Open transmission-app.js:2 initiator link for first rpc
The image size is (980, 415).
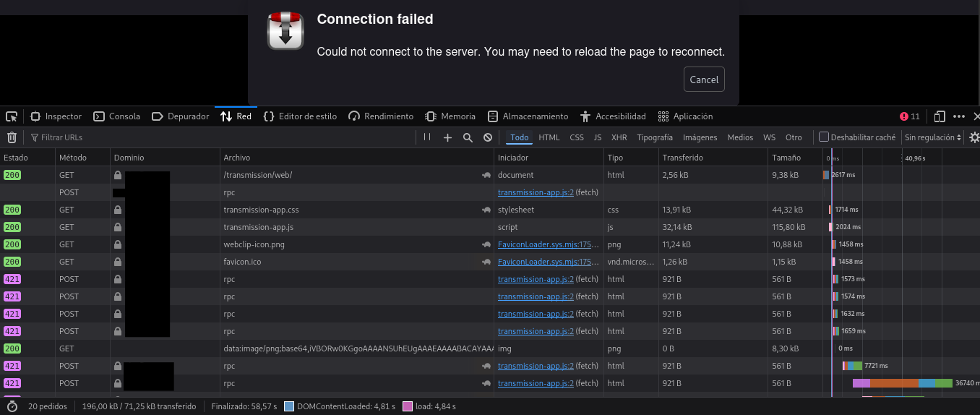pos(536,192)
